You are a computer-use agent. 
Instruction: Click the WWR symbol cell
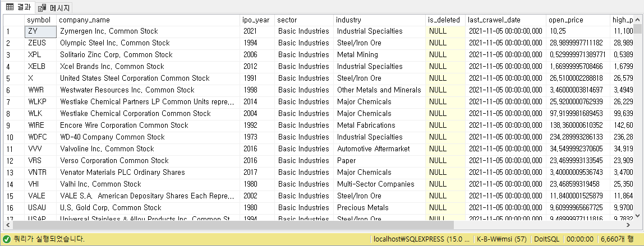(x=40, y=90)
